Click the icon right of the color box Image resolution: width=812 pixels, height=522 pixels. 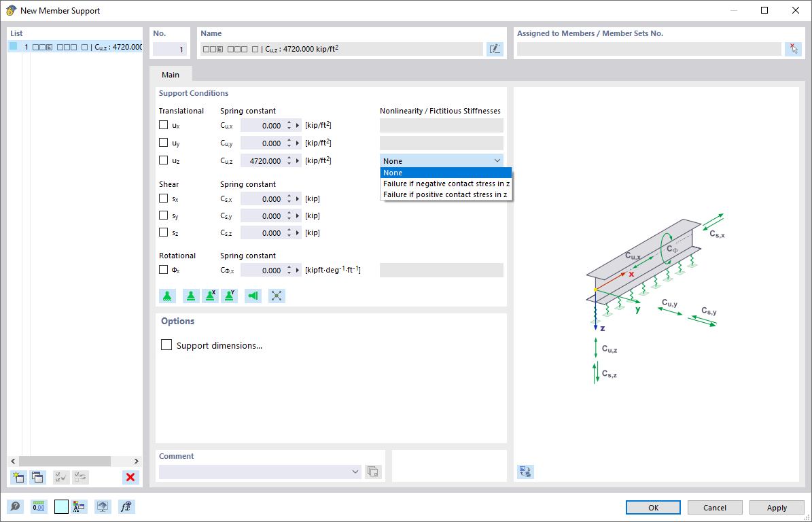(79, 506)
